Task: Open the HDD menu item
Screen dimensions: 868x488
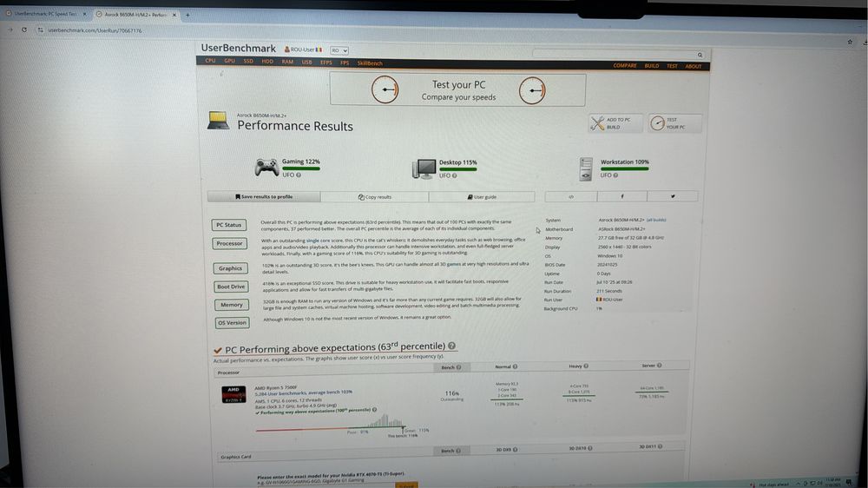Action: pos(267,62)
